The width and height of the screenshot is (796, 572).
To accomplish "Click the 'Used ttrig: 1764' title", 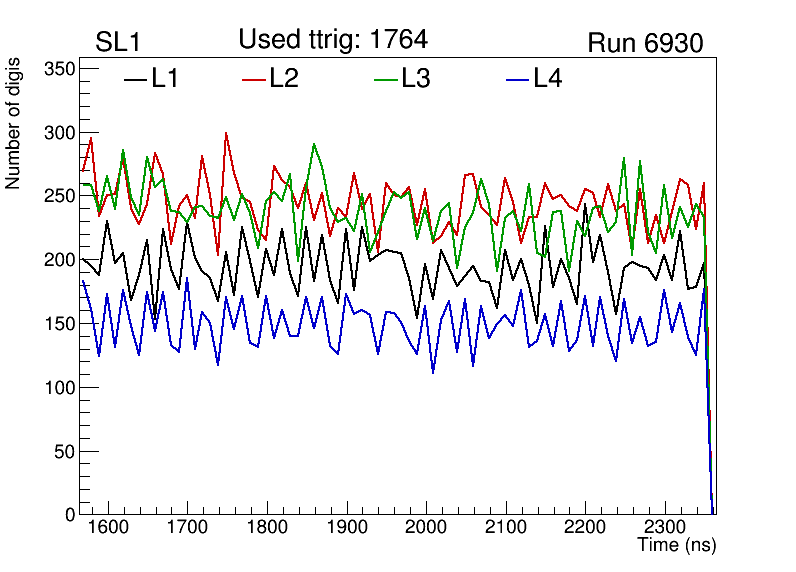I will pos(333,40).
